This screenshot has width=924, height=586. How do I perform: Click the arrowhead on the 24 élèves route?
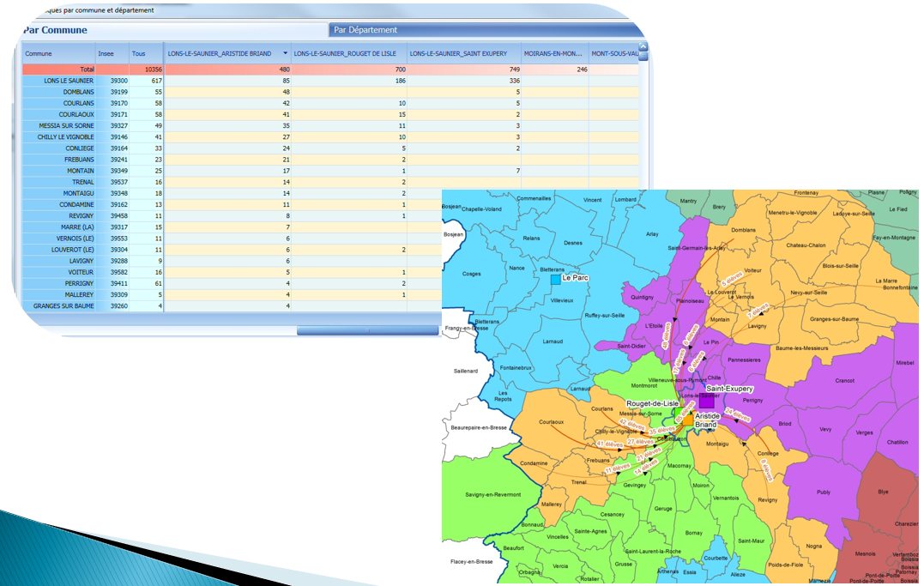point(736,421)
